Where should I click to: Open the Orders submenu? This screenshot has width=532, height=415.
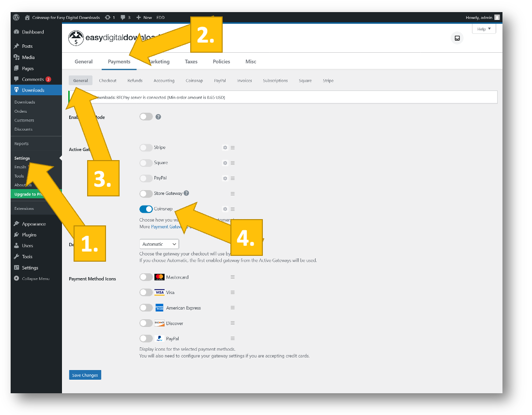tap(20, 111)
